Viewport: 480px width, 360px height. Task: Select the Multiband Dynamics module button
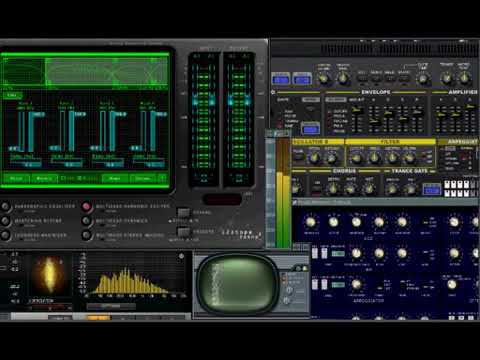tap(87, 221)
